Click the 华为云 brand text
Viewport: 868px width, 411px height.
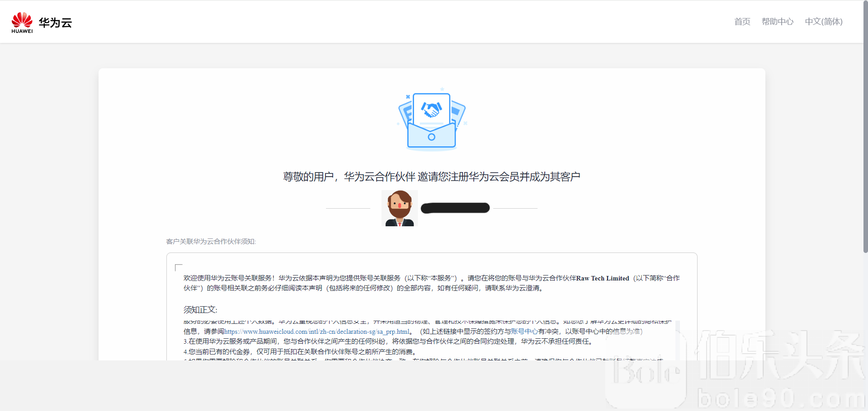(55, 23)
